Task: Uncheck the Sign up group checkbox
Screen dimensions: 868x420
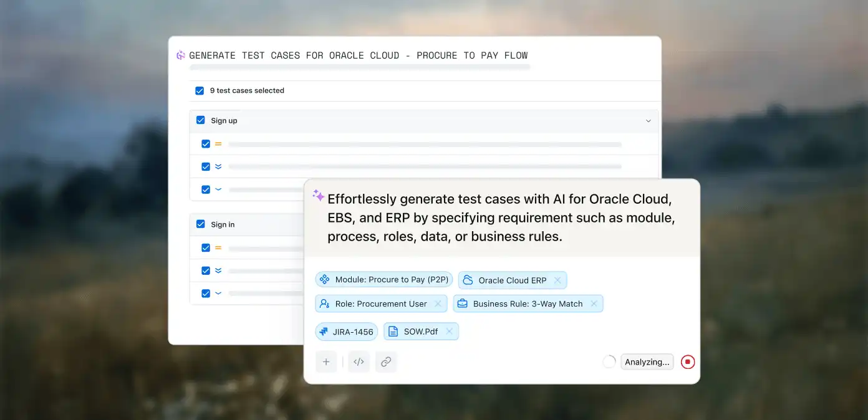Action: tap(201, 120)
